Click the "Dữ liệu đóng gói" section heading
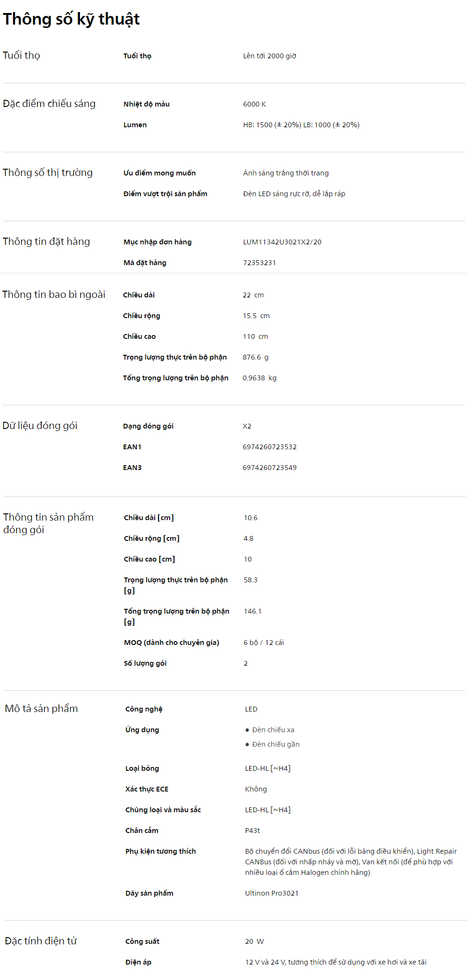This screenshot has height=980, width=467. click(40, 426)
